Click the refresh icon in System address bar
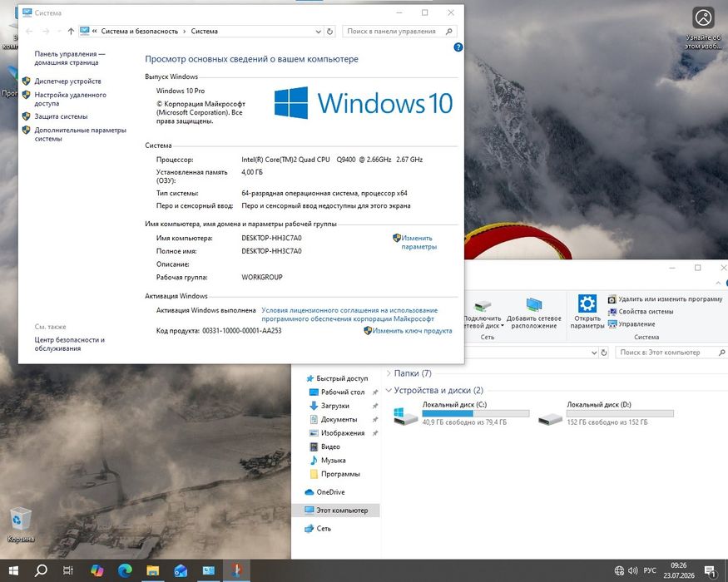This screenshot has width=728, height=582. tap(329, 32)
